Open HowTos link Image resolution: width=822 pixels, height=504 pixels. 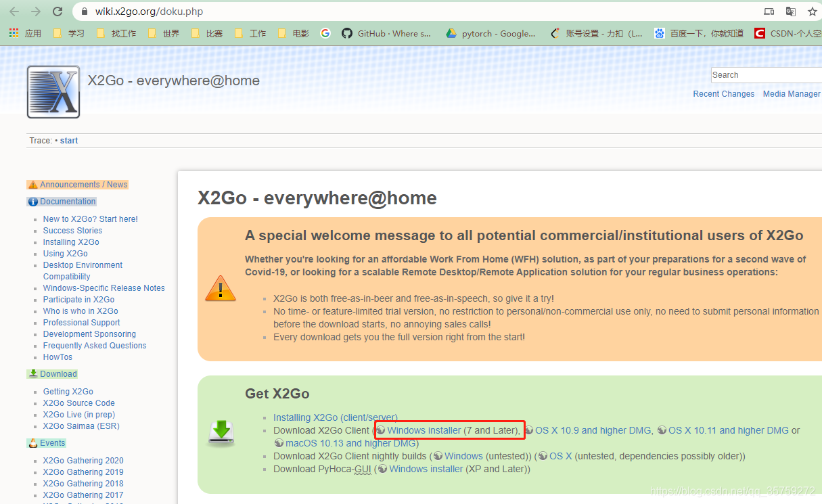point(58,357)
